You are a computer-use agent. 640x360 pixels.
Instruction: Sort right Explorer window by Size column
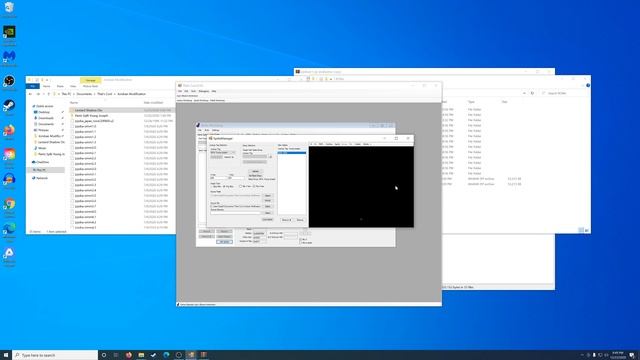[x=504, y=102]
